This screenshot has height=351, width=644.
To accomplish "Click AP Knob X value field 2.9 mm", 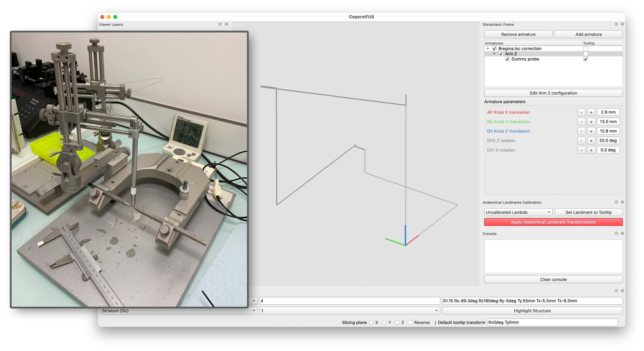I will [608, 112].
